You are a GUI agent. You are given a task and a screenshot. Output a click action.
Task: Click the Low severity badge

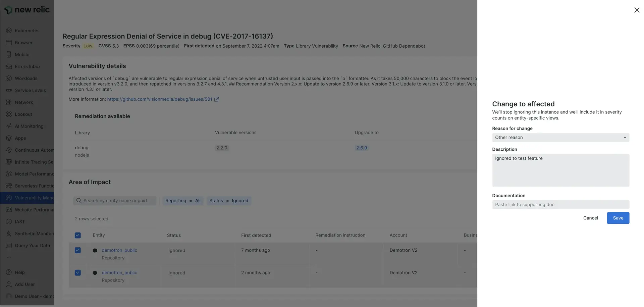pos(88,46)
